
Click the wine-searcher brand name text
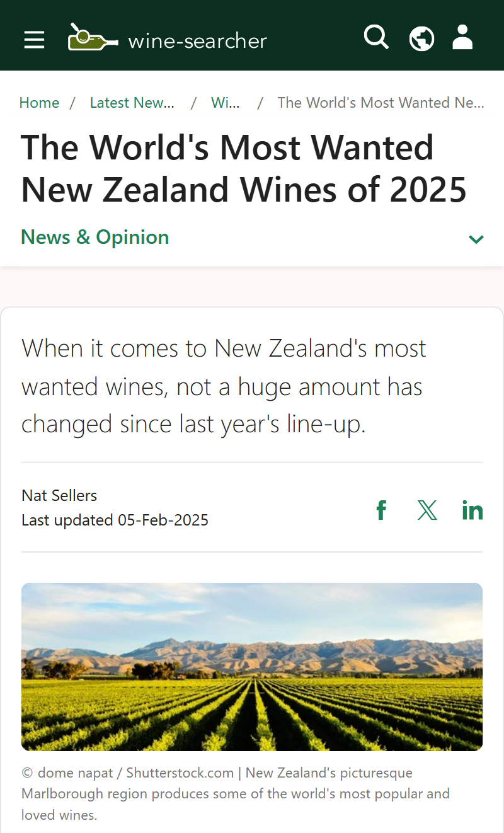(x=198, y=41)
